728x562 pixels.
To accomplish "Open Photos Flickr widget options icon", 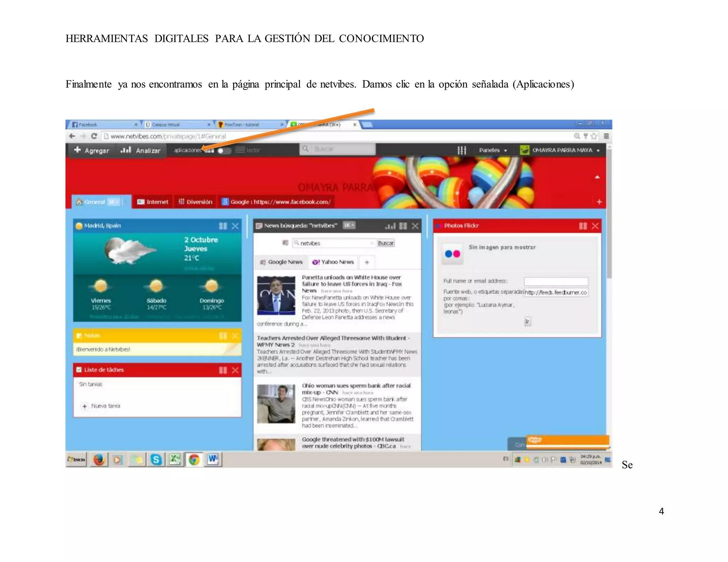I will pyautogui.click(x=583, y=226).
